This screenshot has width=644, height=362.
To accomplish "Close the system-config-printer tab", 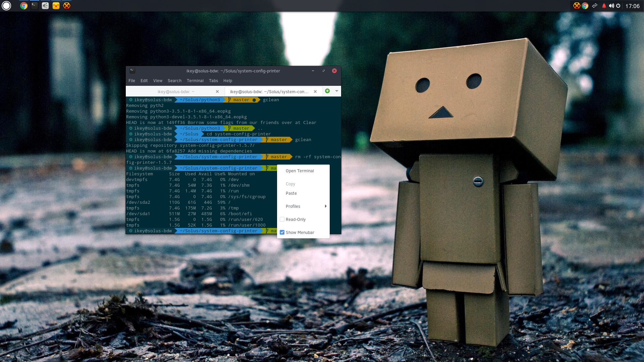I will point(315,92).
